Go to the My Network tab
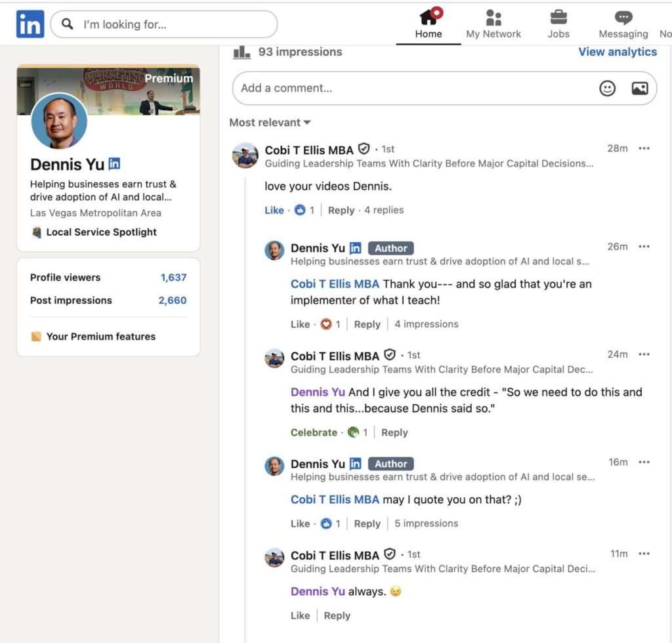Viewport: 672px width, 643px height. pos(493,24)
